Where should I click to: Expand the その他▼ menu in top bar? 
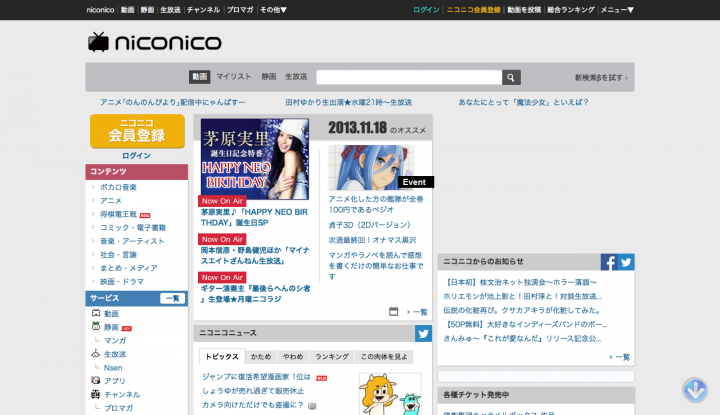click(x=273, y=10)
